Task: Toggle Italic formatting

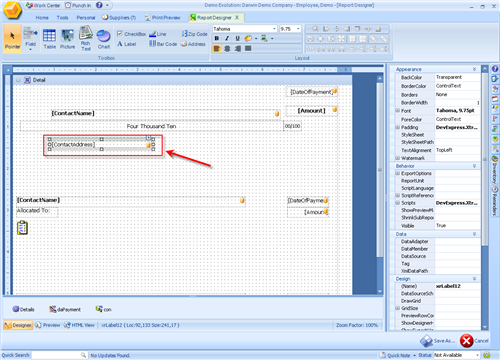Action: (x=227, y=38)
